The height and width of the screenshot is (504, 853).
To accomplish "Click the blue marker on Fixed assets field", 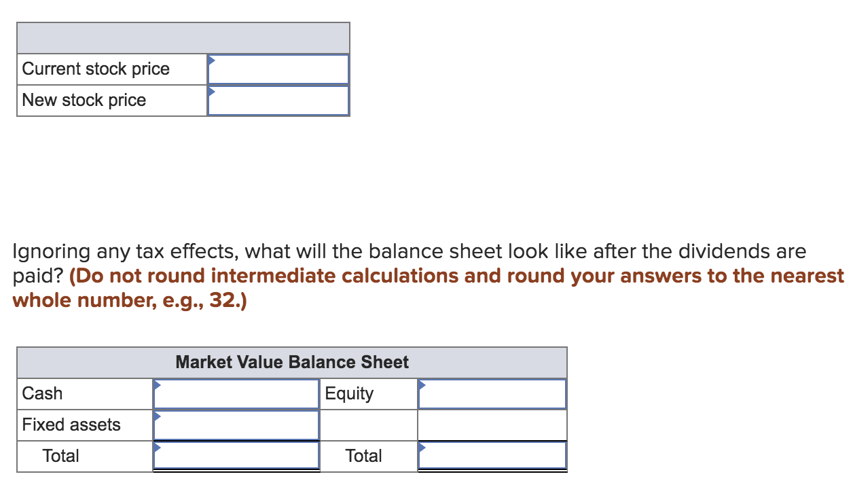I will 158,417.
